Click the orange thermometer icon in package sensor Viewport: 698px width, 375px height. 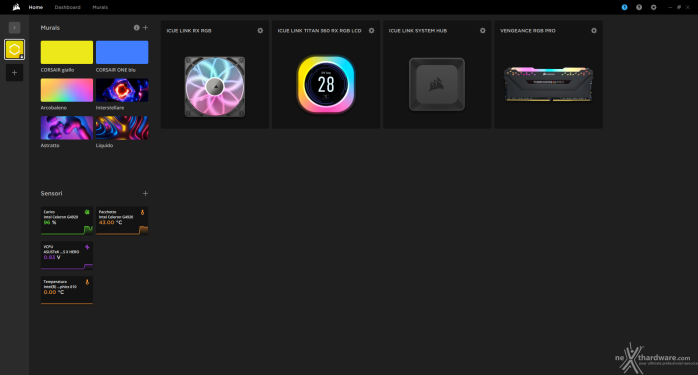142,212
